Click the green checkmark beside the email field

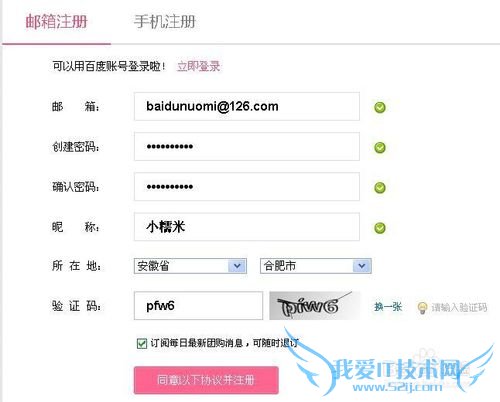[380, 107]
